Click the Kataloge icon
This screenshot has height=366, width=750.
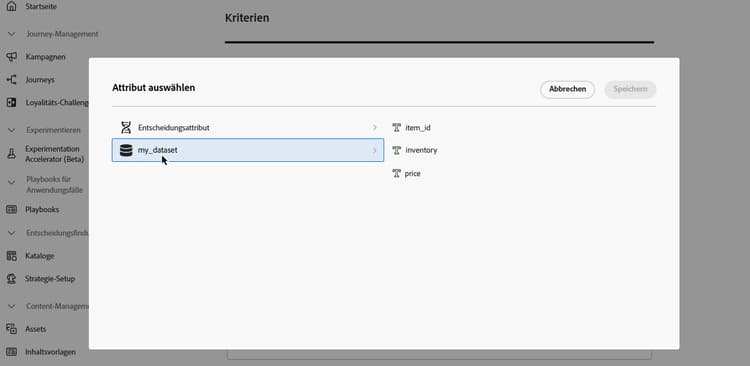11,256
